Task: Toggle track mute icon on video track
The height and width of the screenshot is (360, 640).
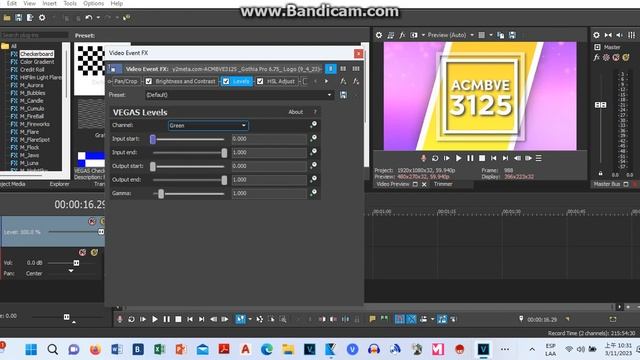Action: coord(92,221)
